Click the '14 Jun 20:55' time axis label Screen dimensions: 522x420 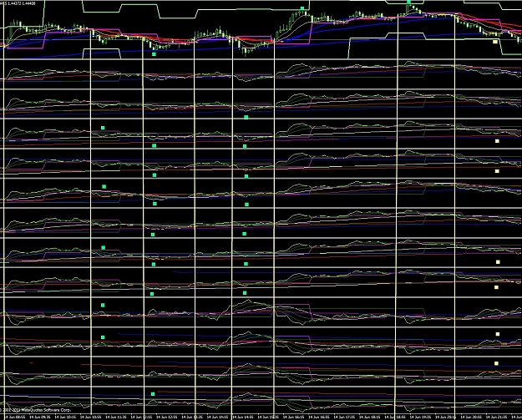coord(471,417)
